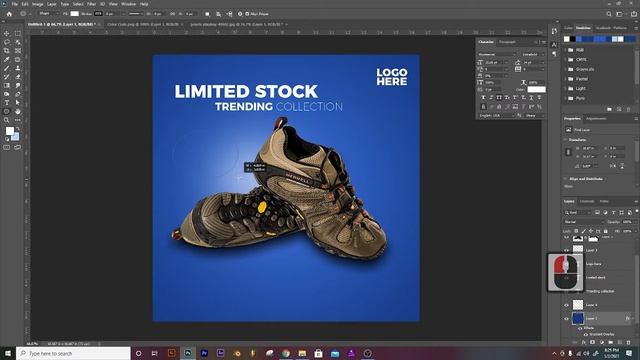The image size is (640, 360).
Task: Select the Crop tool
Action: point(7,51)
